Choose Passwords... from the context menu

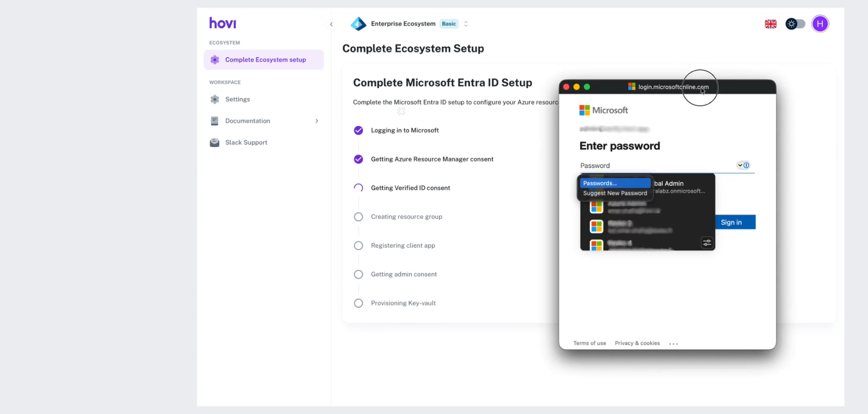pyautogui.click(x=615, y=183)
